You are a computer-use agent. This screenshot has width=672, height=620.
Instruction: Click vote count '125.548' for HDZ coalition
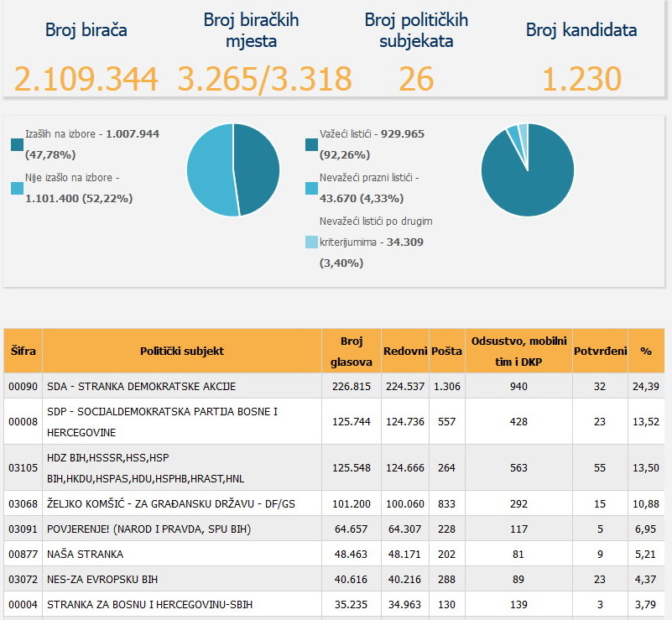point(352,468)
